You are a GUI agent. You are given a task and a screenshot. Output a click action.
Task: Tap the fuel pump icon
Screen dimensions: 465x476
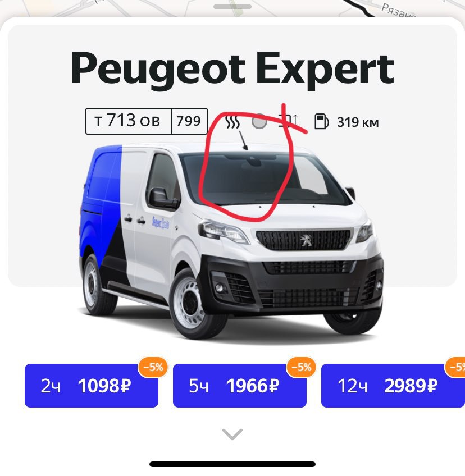(x=321, y=121)
